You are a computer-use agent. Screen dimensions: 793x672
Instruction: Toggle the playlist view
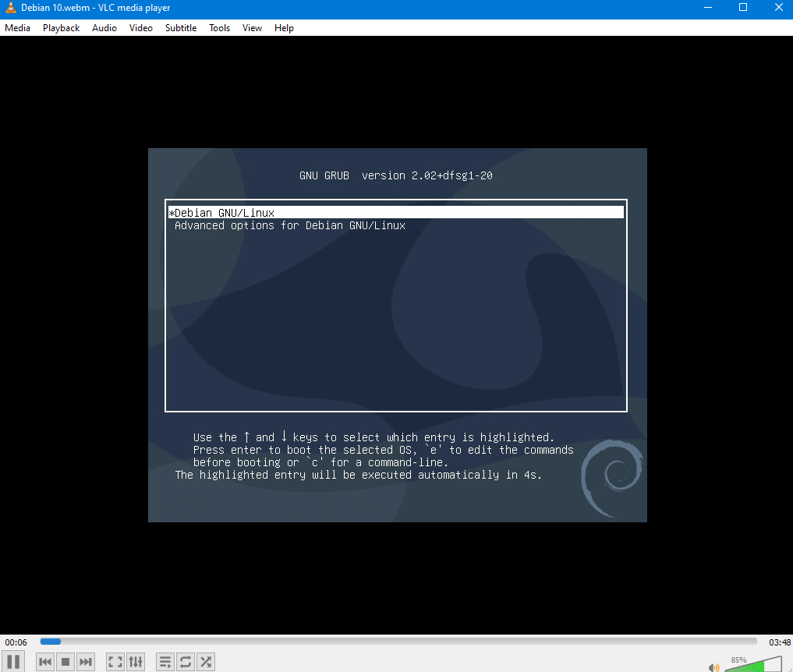coord(165,661)
